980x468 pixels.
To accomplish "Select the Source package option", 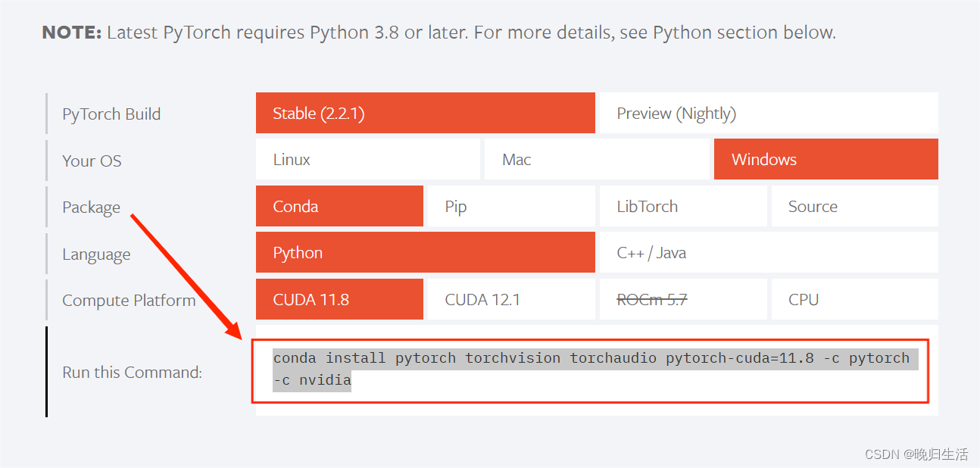I will click(x=855, y=206).
